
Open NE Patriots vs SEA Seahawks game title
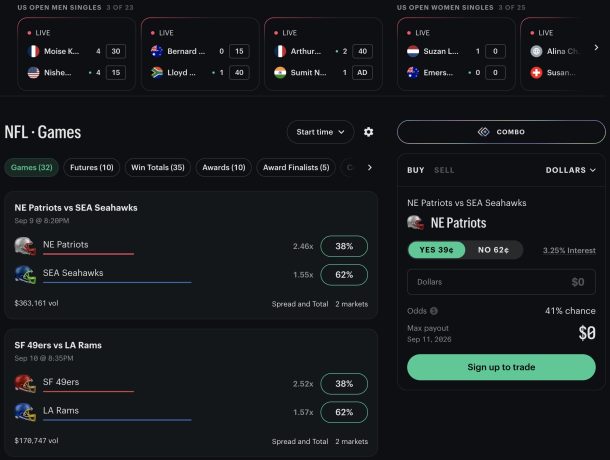click(76, 207)
